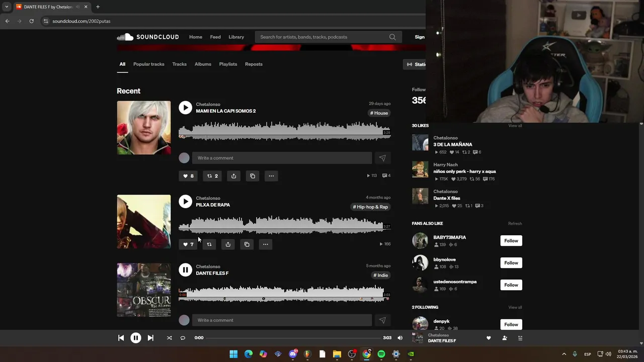The height and width of the screenshot is (362, 644).
Task: Like current track in player bar
Action: pyautogui.click(x=489, y=338)
